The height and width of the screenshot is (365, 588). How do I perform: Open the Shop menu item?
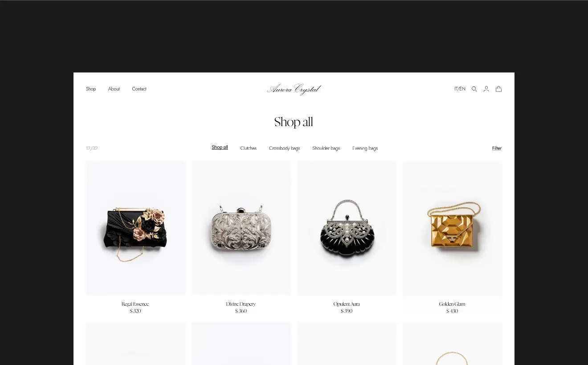pos(91,89)
